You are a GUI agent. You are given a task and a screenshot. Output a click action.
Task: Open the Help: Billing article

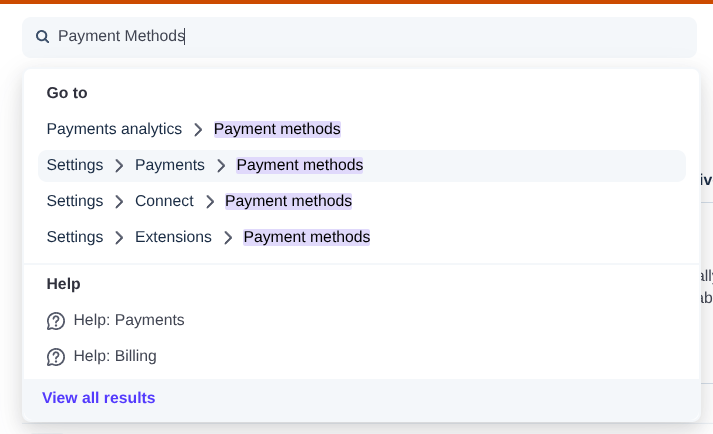[115, 356]
